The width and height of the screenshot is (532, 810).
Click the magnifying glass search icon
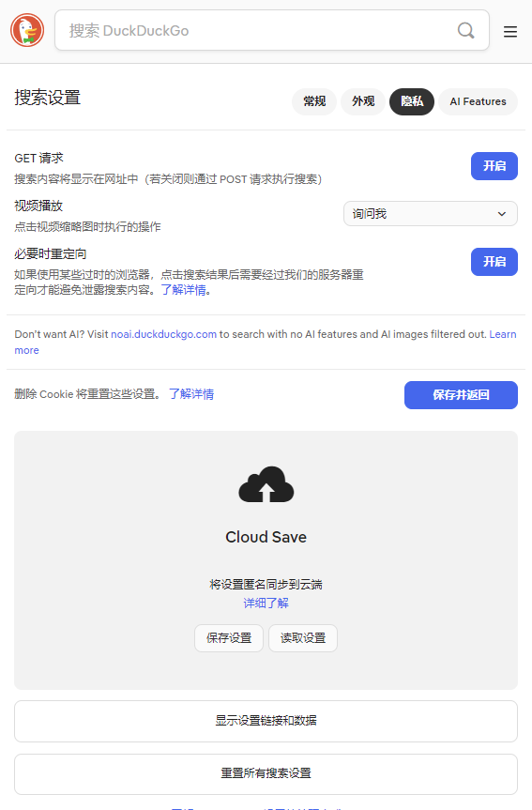(x=465, y=30)
